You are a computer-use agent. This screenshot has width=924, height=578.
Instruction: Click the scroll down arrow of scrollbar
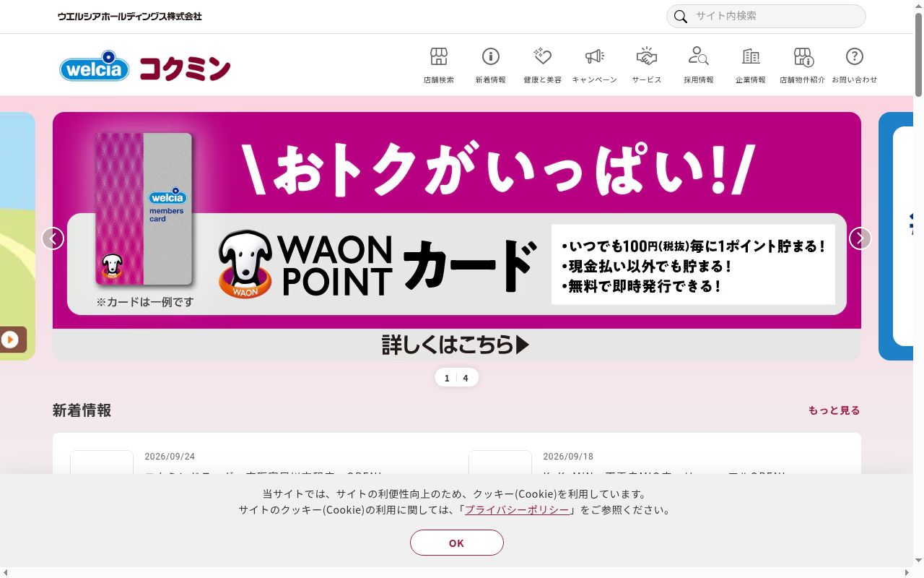[x=918, y=561]
